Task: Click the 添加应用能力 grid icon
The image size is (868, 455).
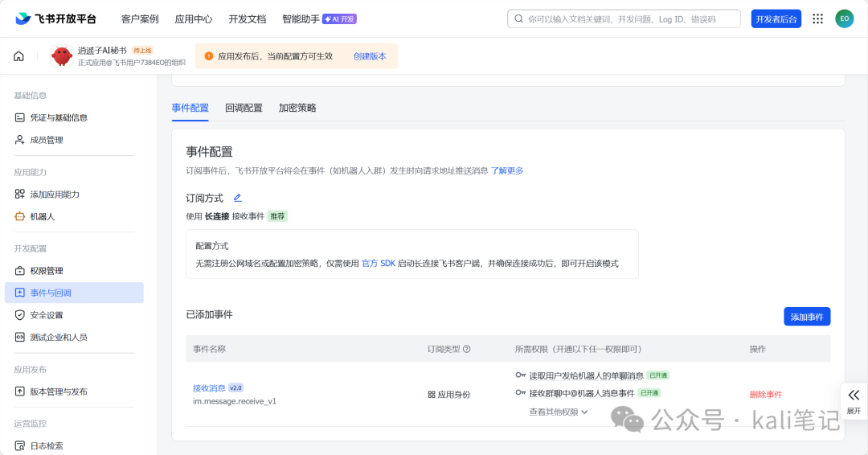Action: click(x=20, y=194)
